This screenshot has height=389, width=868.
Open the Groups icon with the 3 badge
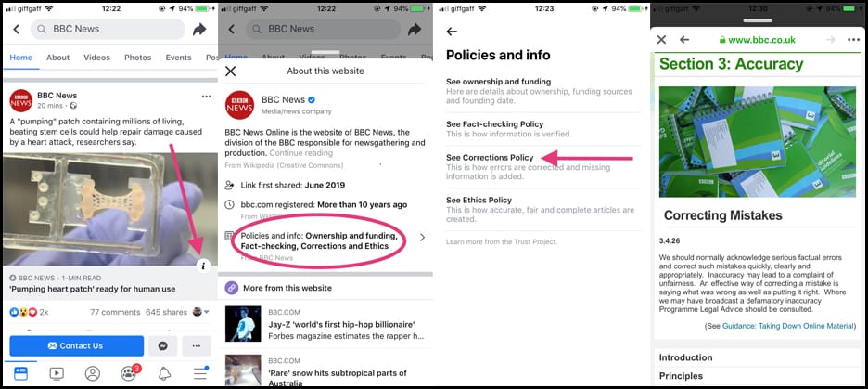(x=129, y=373)
